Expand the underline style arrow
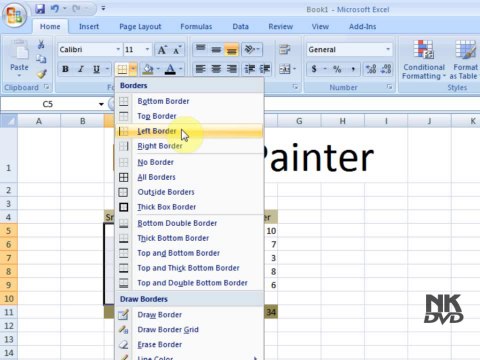 pyautogui.click(x=107, y=69)
